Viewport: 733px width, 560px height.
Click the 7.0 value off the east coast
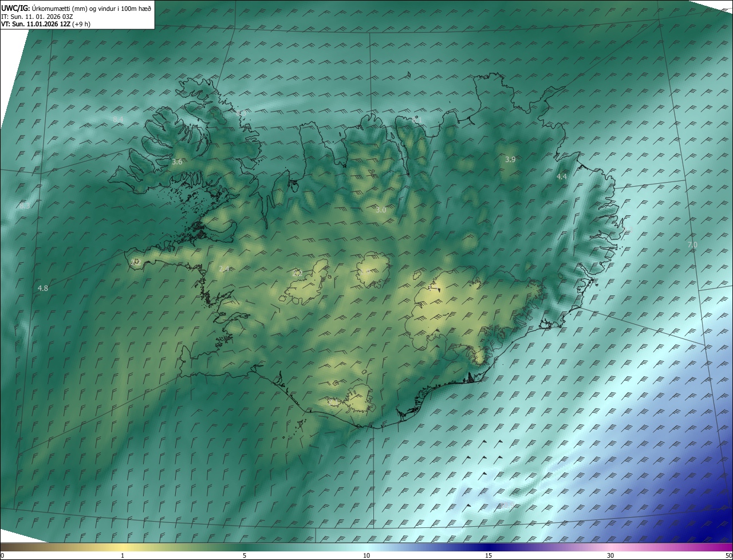coord(692,245)
